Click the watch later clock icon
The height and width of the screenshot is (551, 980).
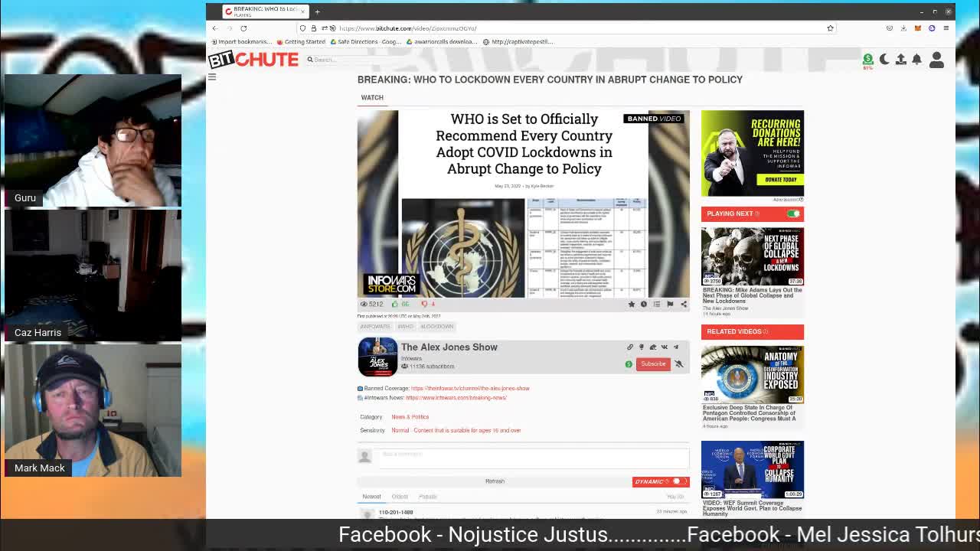(644, 304)
